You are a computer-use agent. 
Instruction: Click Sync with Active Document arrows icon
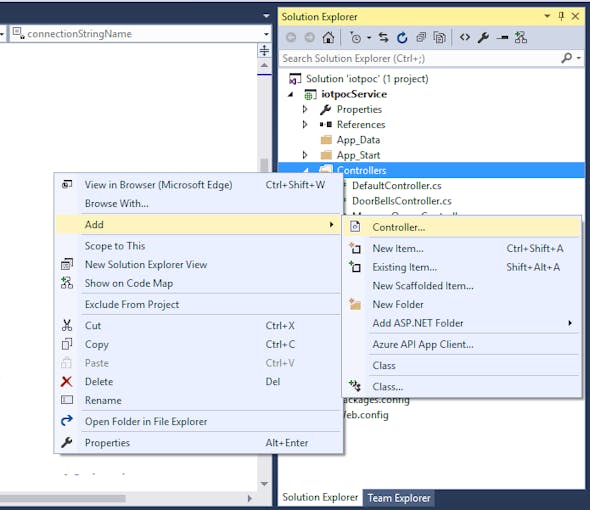click(383, 37)
